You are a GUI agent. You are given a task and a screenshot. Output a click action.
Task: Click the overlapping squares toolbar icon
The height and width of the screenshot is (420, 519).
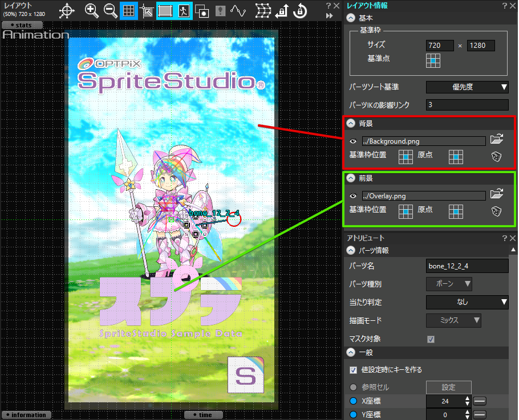[x=201, y=11]
